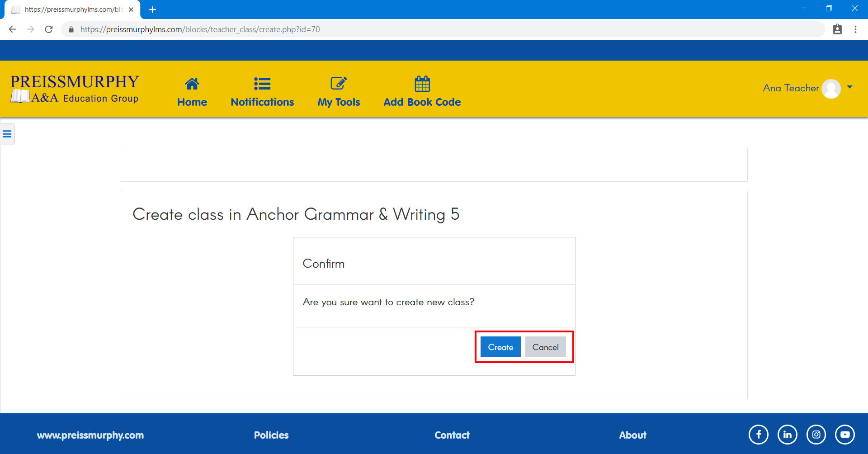Viewport: 868px width, 454px height.
Task: Toggle the left sidebar hamburger menu
Action: 7,134
